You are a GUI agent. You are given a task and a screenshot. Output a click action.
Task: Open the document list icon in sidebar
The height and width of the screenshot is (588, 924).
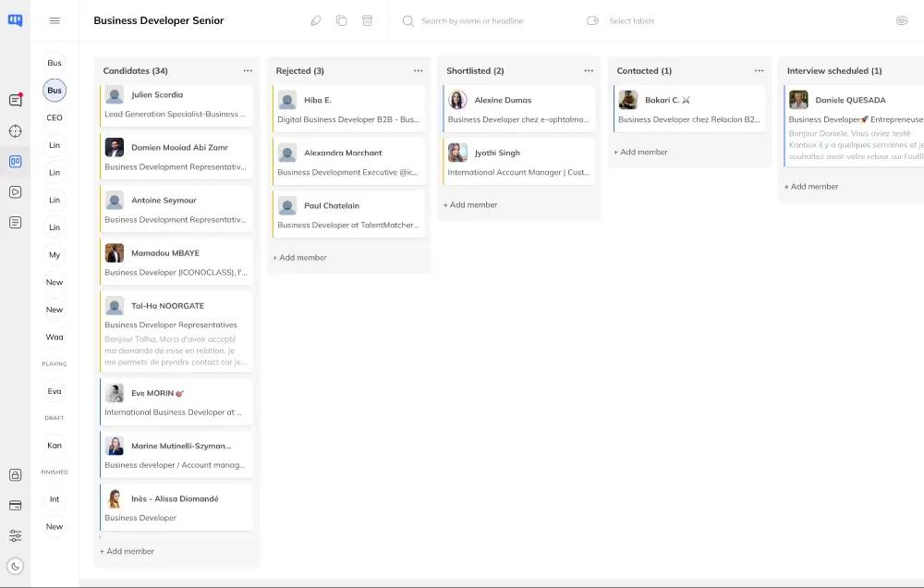tap(16, 222)
